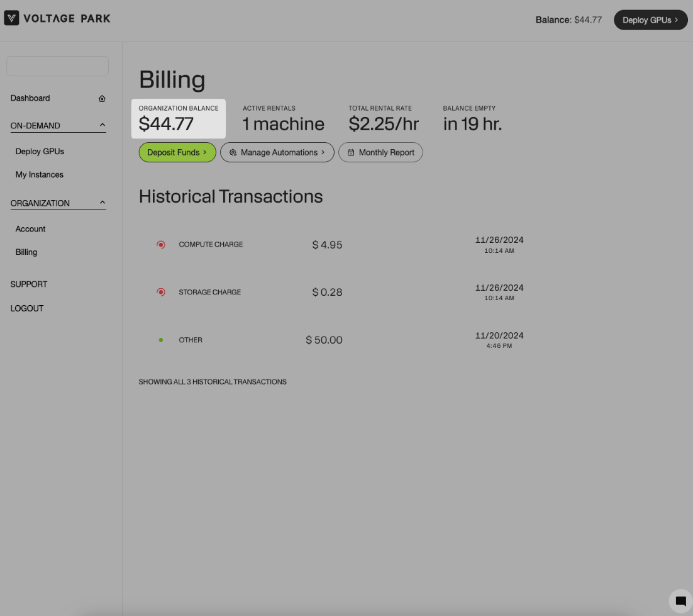Click Logout in the sidebar
Screen dimensions: 693x616
pyautogui.click(x=27, y=309)
